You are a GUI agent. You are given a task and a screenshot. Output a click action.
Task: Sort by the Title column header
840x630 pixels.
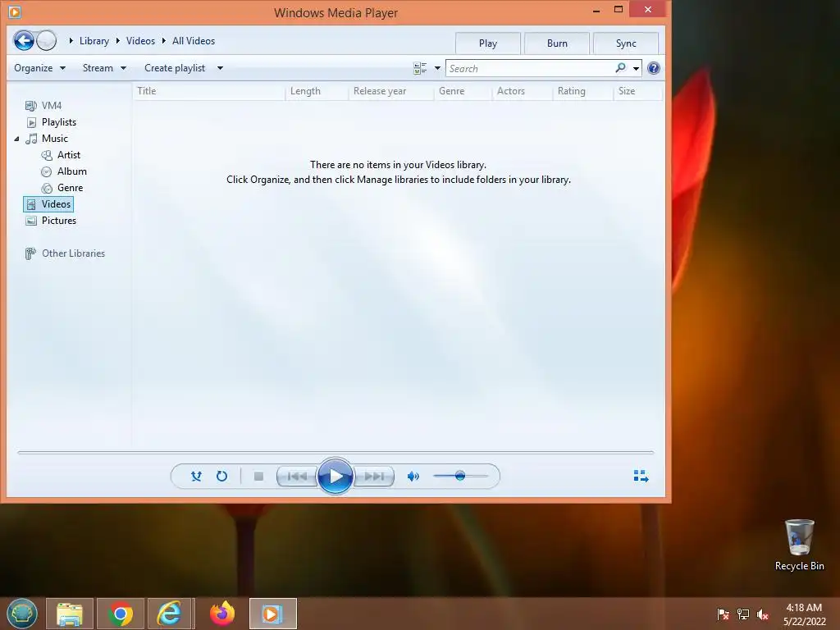coord(209,91)
